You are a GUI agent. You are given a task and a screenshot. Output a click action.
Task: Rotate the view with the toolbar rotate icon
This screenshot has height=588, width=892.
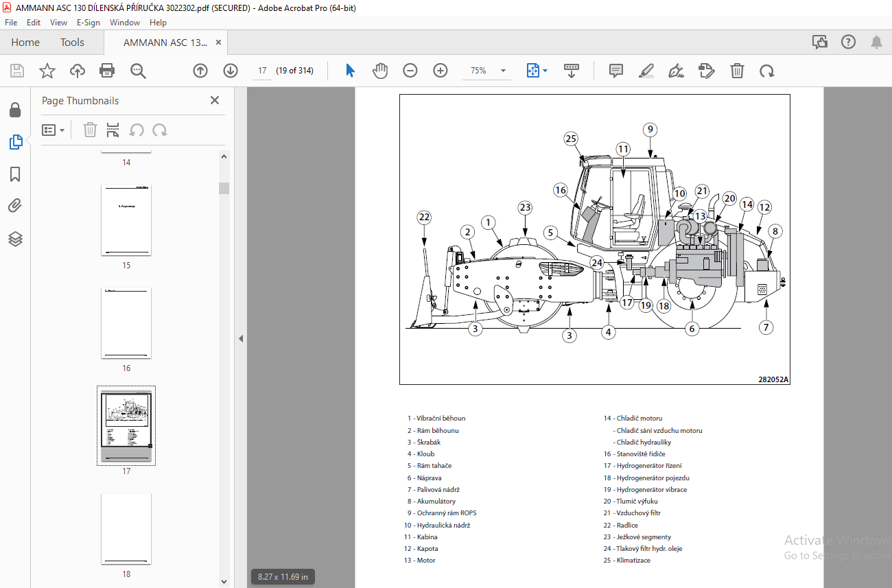coord(767,71)
